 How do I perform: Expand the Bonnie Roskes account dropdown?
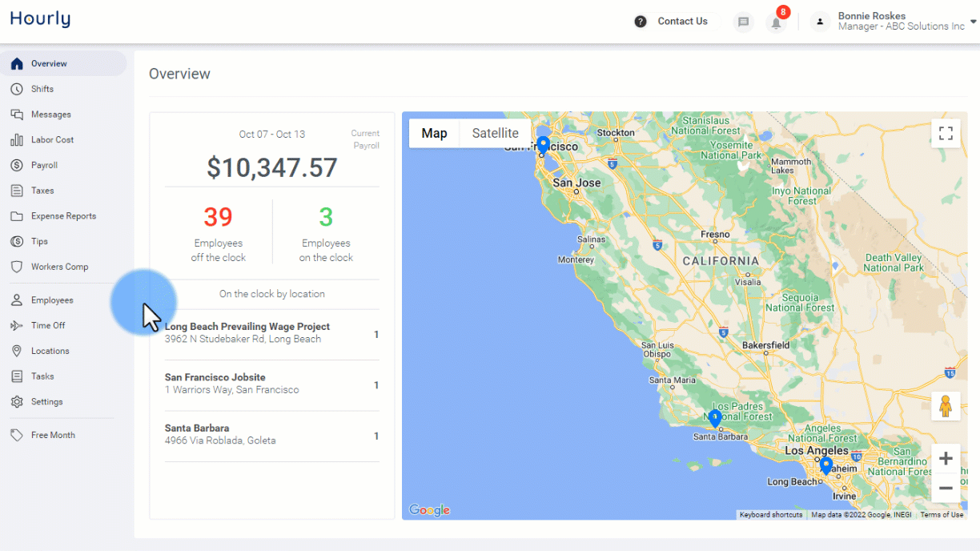click(x=974, y=22)
